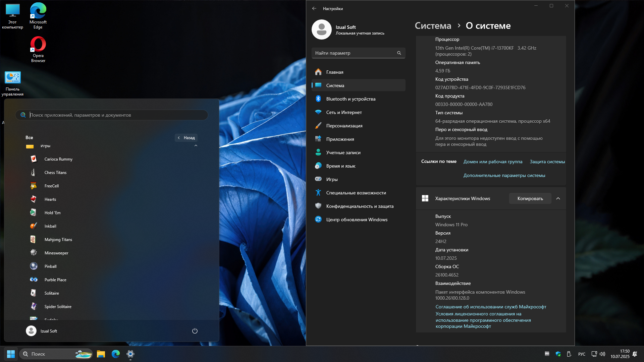The width and height of the screenshot is (644, 362).
Task: Open Opera Browser desktop shortcut
Action: click(x=38, y=50)
